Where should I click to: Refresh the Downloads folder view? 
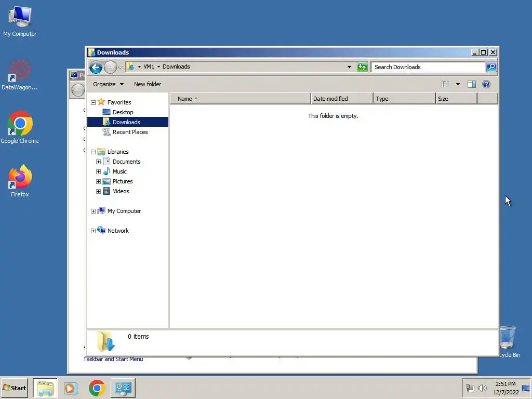click(362, 67)
